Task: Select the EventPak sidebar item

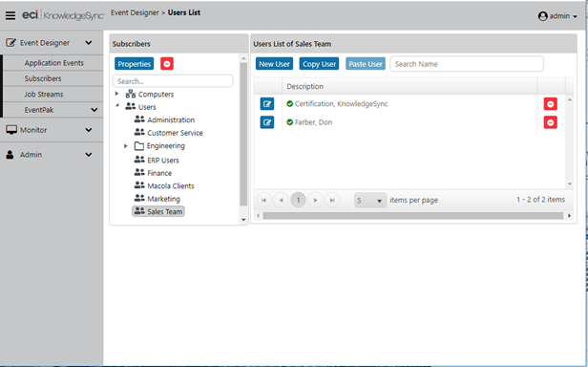Action: 39,110
